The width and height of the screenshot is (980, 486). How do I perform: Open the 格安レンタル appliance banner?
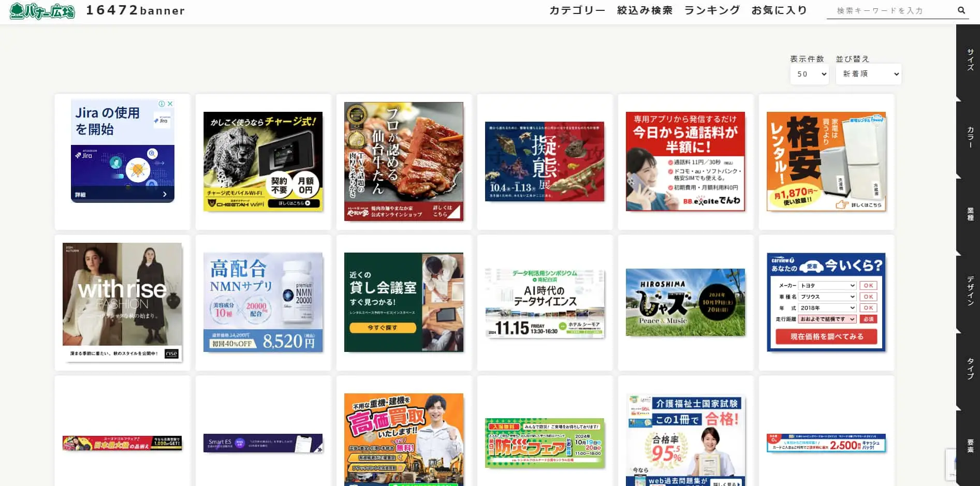[x=826, y=161]
